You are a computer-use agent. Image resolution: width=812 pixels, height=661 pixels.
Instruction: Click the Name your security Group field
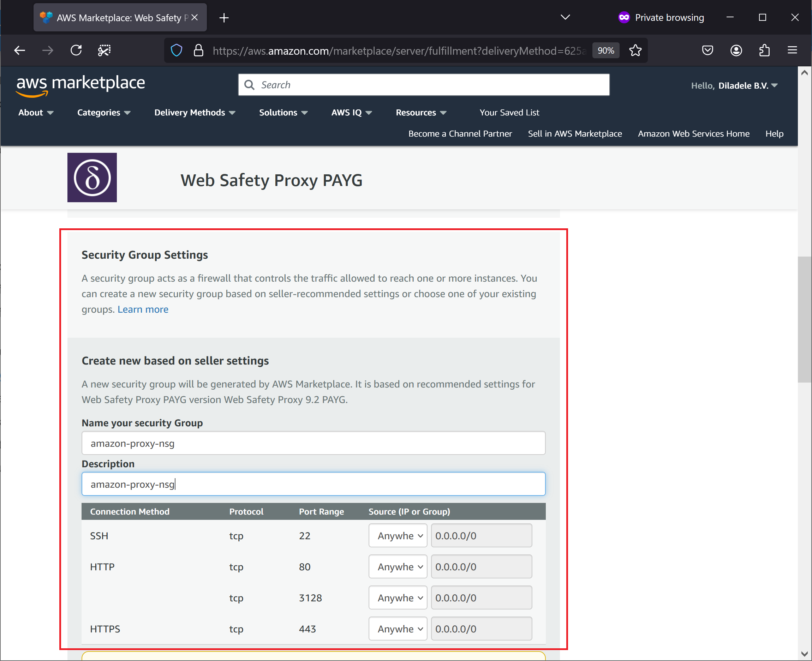pyautogui.click(x=313, y=443)
